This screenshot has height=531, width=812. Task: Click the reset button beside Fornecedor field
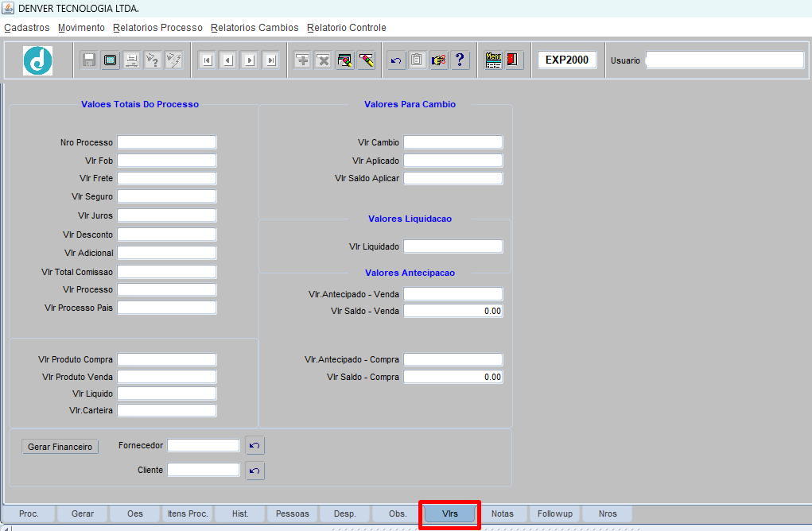click(x=254, y=446)
